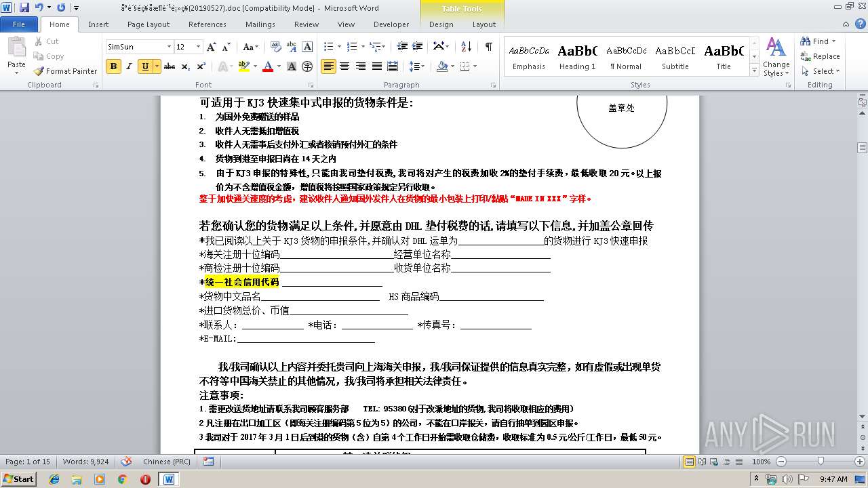
Task: Click the Decrease Indent icon
Action: 402,47
